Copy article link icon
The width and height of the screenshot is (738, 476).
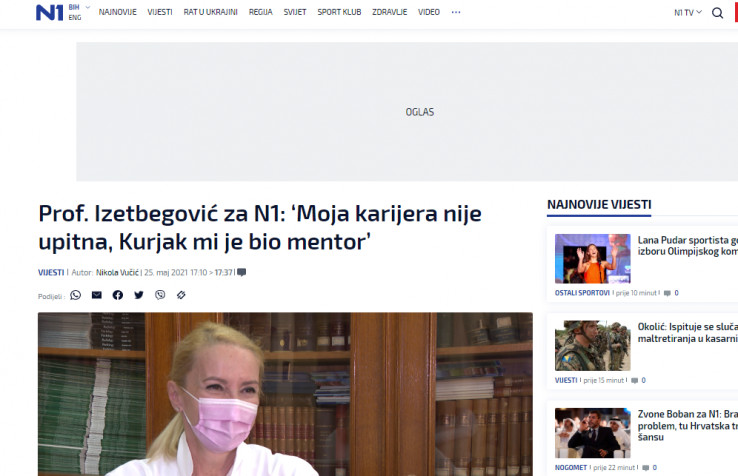pos(181,295)
